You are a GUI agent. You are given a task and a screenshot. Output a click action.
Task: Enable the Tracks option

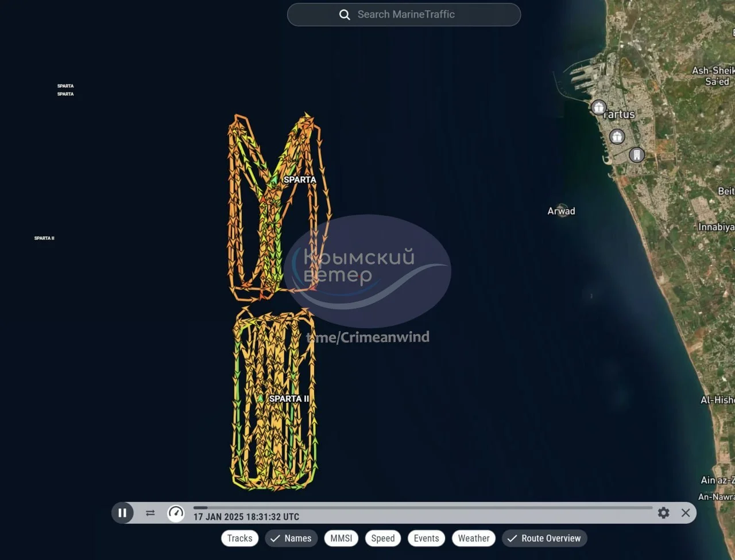[x=239, y=538]
